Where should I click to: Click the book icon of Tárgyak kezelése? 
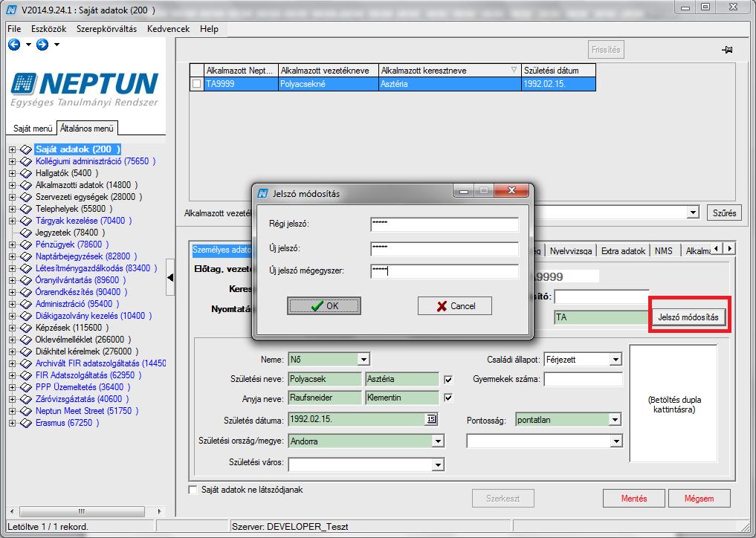click(26, 221)
